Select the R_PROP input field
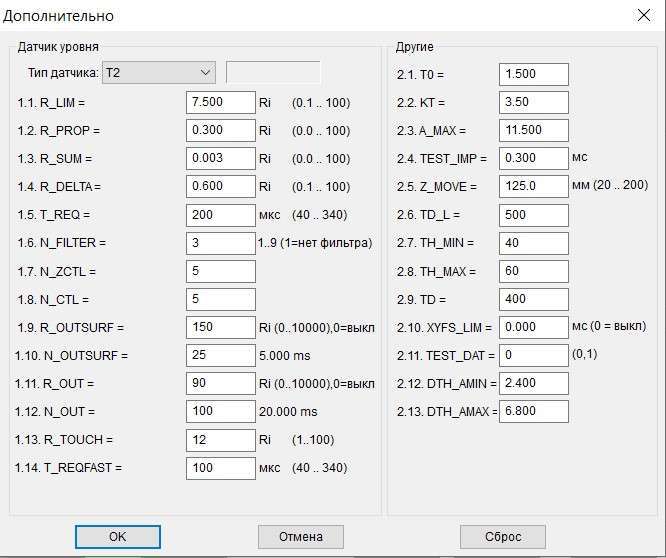666x558 pixels. pyautogui.click(x=220, y=130)
